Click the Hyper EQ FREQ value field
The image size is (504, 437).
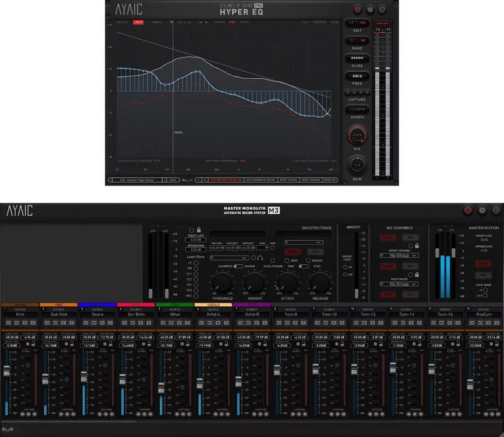[357, 76]
